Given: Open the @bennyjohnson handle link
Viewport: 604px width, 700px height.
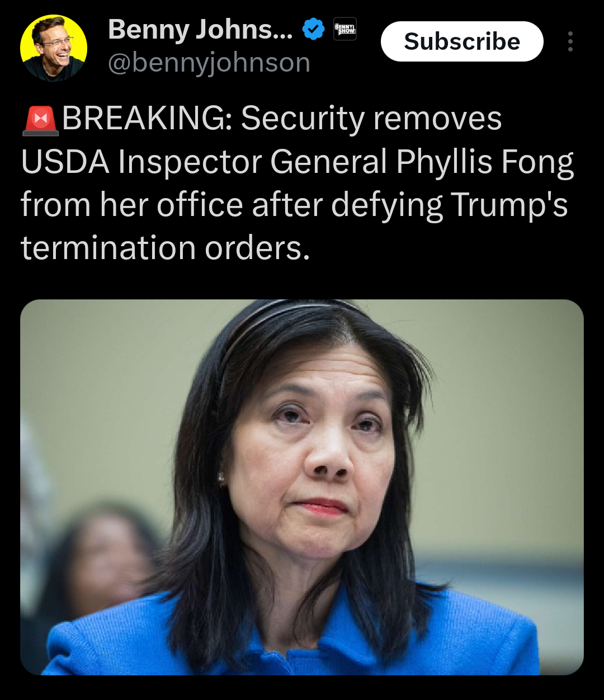Looking at the screenshot, I should (209, 63).
